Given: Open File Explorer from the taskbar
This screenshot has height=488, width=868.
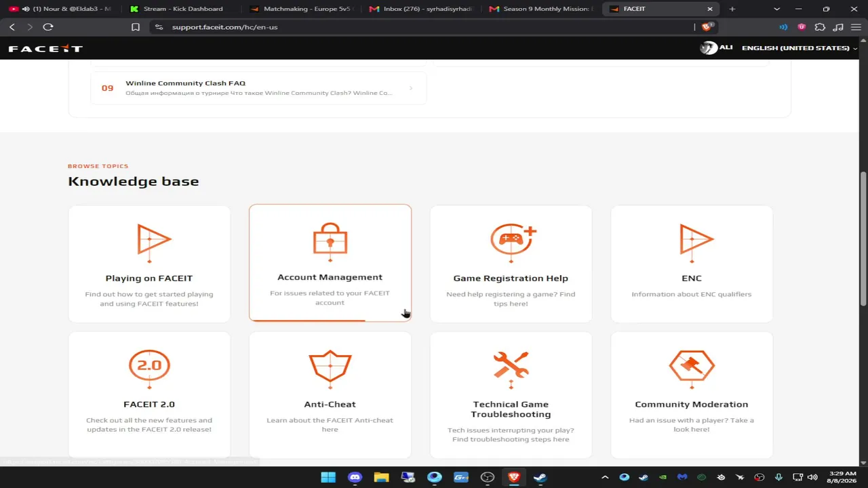Looking at the screenshot, I should [381, 477].
